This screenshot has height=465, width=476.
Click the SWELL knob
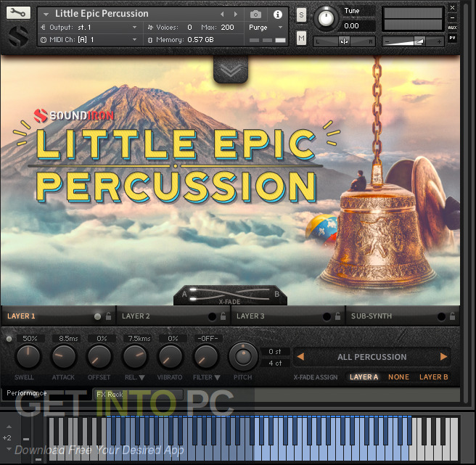pos(28,357)
